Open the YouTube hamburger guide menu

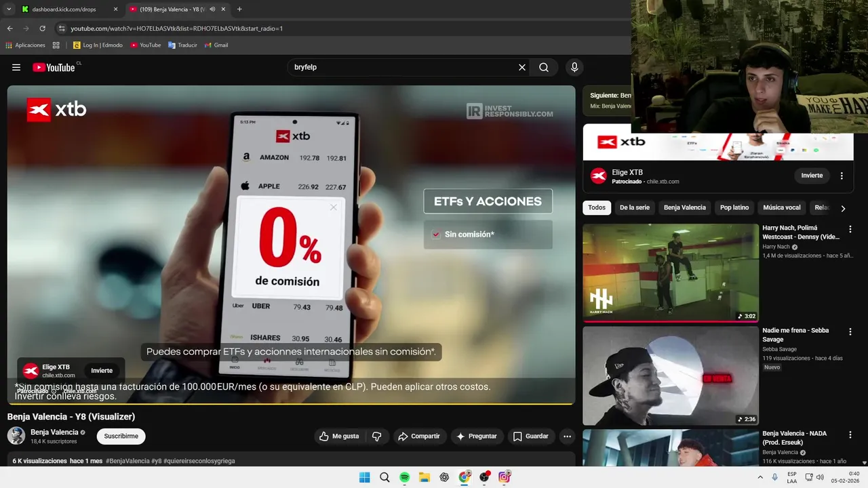click(16, 67)
